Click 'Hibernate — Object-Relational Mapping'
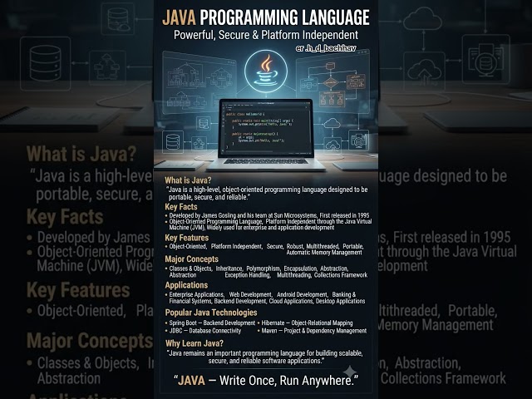 307,323
